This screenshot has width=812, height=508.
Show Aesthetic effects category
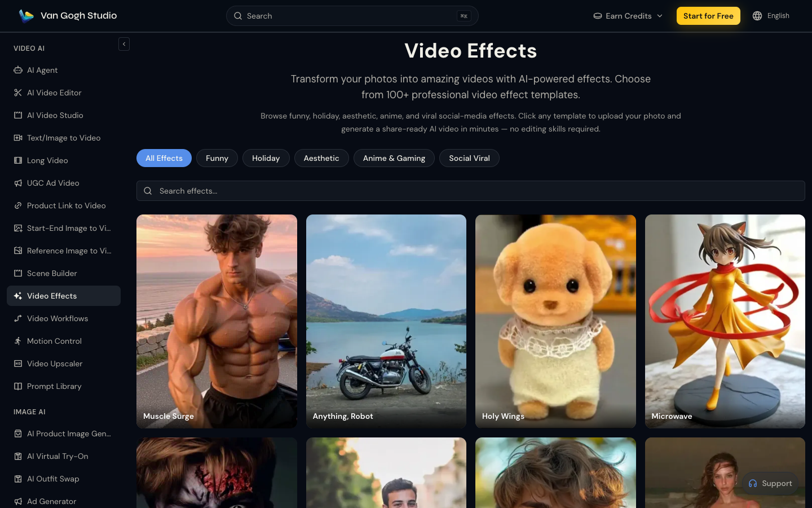coord(321,158)
